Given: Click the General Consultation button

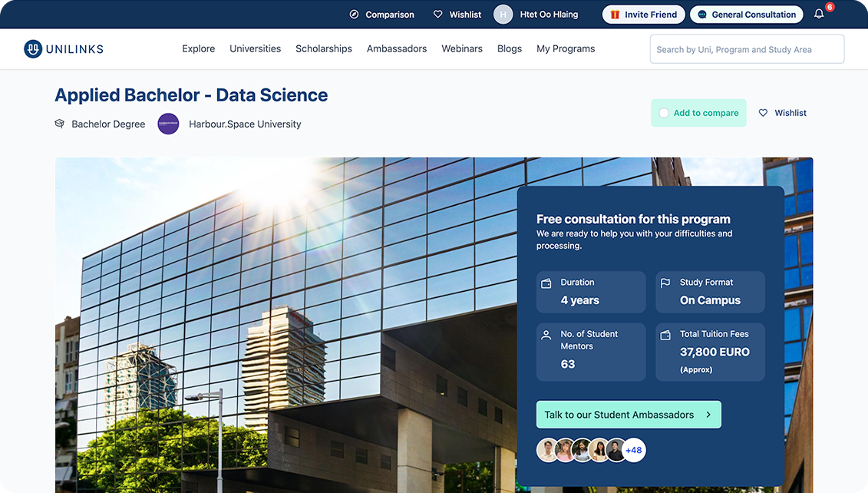Looking at the screenshot, I should point(746,15).
